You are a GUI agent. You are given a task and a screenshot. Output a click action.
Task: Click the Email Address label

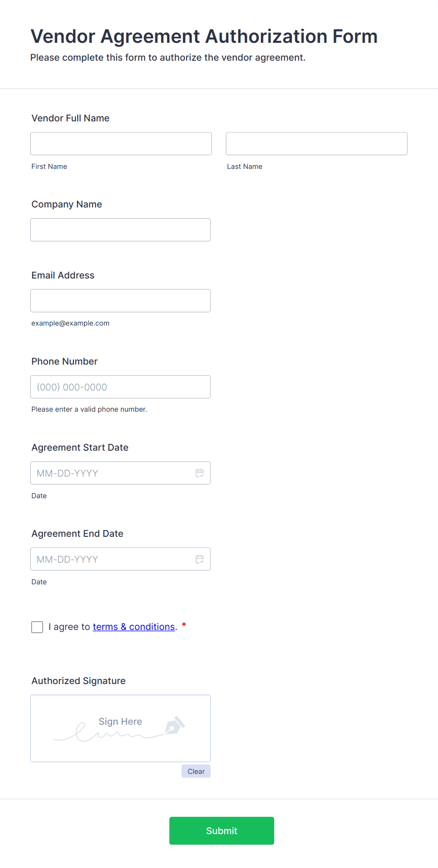pos(63,276)
